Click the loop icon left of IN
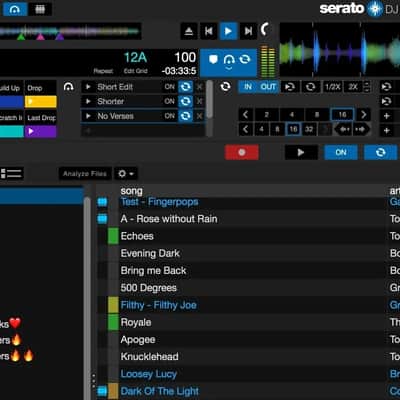400x400 pixels. (225, 87)
